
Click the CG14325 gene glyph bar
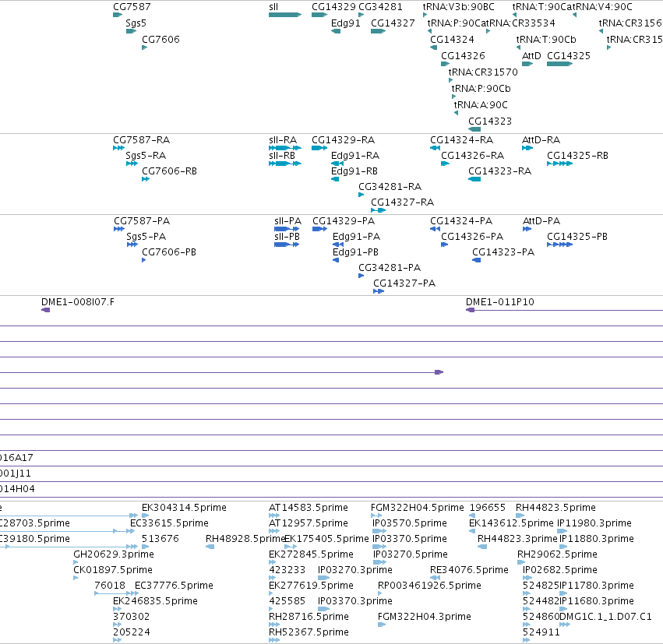[x=559, y=64]
